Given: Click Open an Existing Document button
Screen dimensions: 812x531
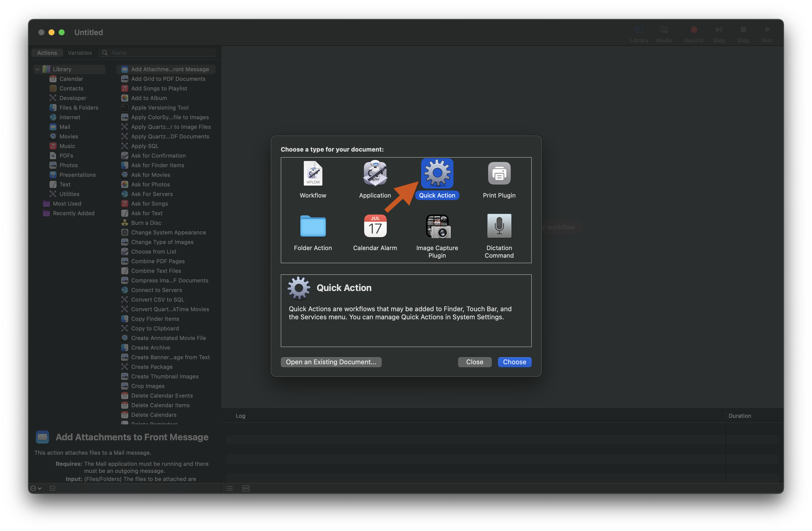Looking at the screenshot, I should (331, 362).
